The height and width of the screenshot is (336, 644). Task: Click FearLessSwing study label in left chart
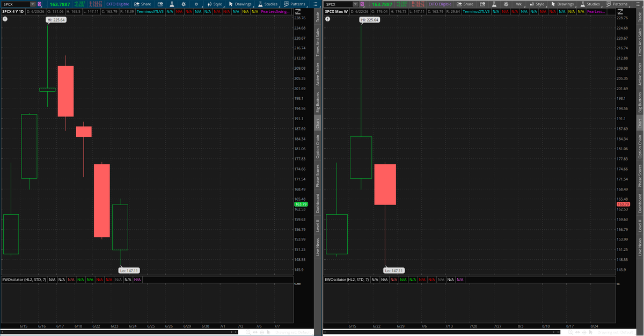(x=275, y=11)
